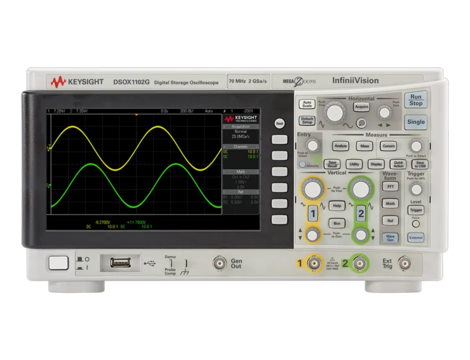
Task: Click the horizontal position knob
Action: [384, 113]
